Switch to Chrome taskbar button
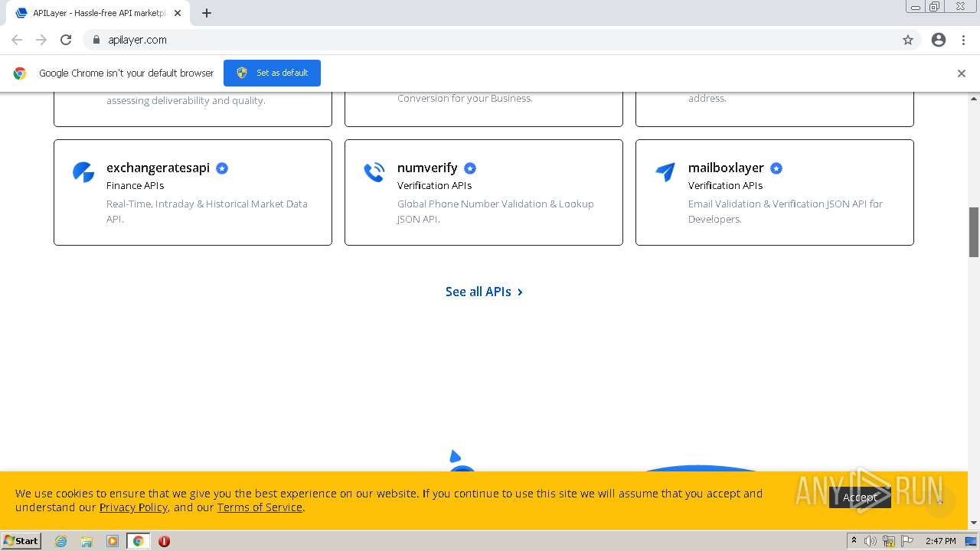The image size is (980, 551). [138, 541]
